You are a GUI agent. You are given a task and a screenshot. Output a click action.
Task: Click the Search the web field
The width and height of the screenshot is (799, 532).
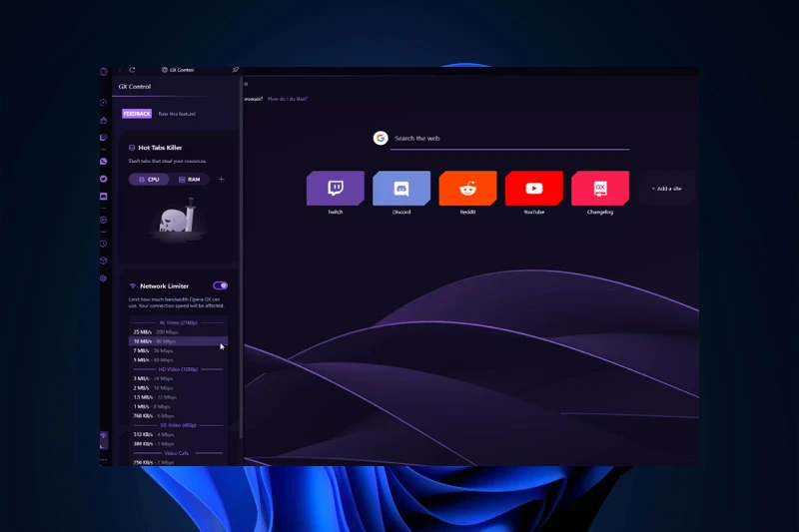509,139
